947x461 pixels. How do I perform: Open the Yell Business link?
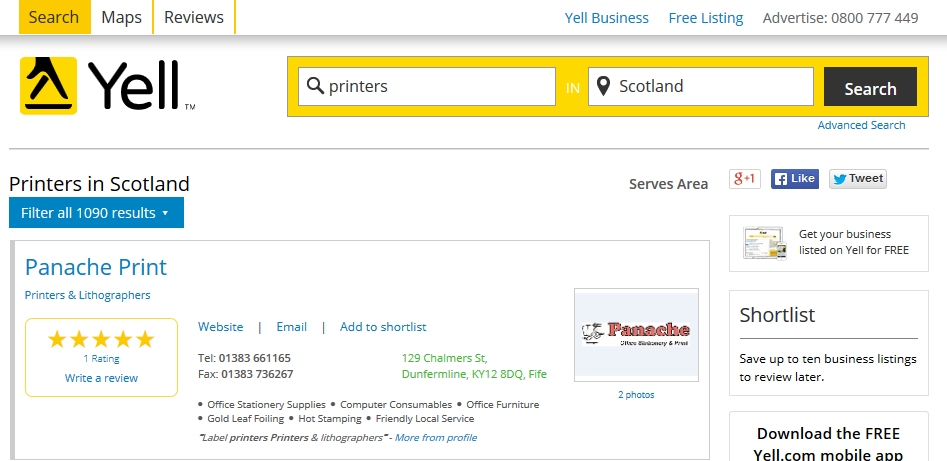tap(606, 18)
